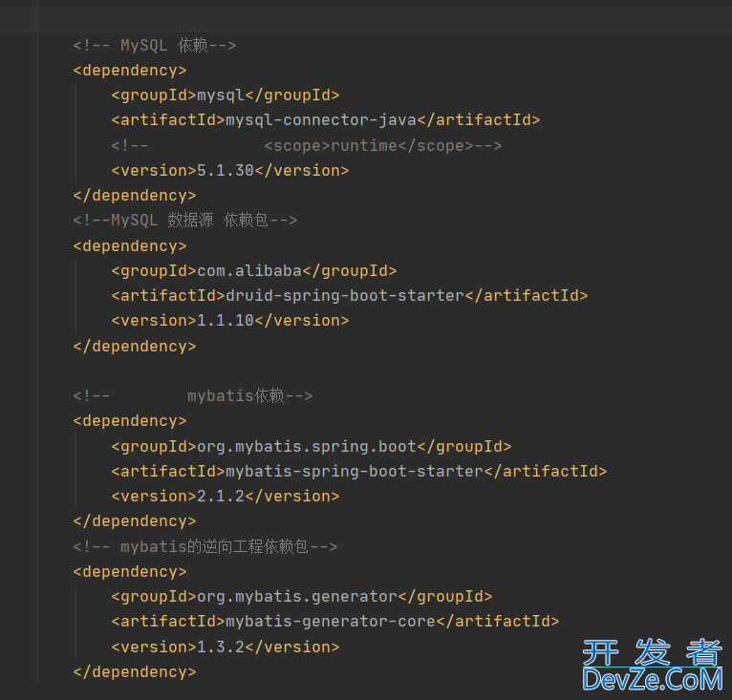The width and height of the screenshot is (732, 700).
Task: Click the mybatis的逆向工程依赖包 comment
Action: (205, 546)
